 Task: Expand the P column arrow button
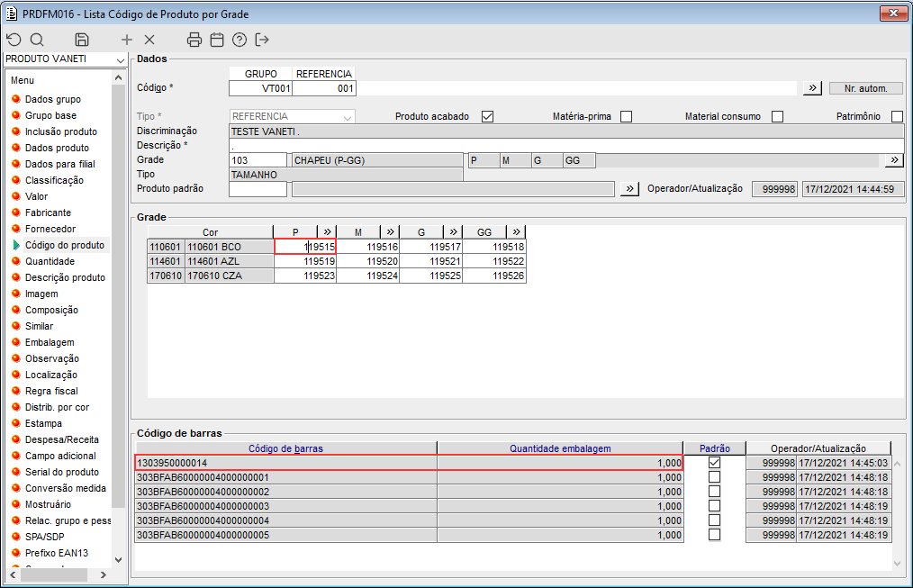point(328,231)
